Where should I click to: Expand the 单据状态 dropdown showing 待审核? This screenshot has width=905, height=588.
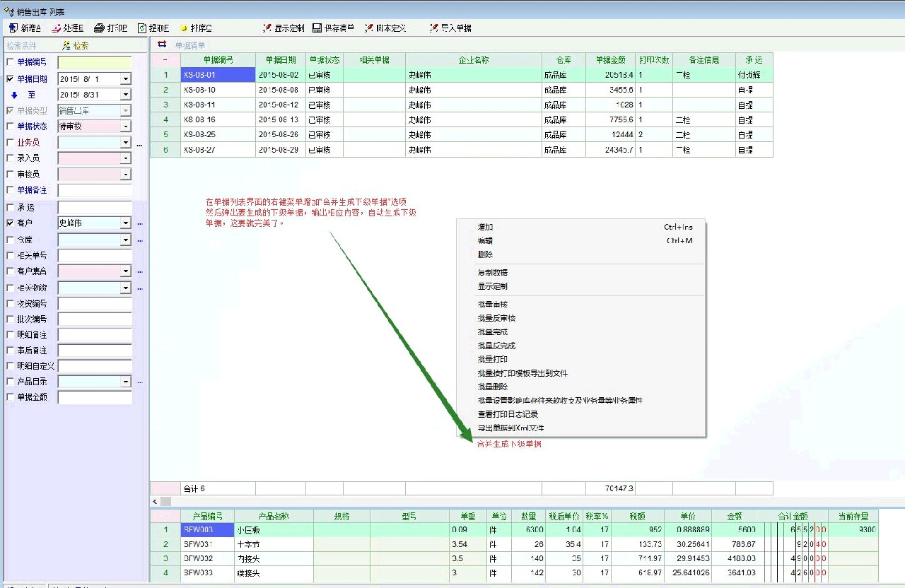tap(125, 127)
